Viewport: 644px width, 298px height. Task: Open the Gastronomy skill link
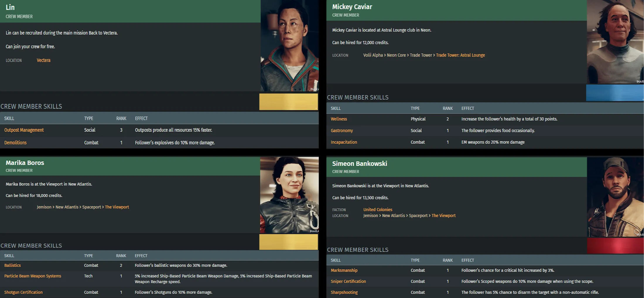(x=341, y=131)
